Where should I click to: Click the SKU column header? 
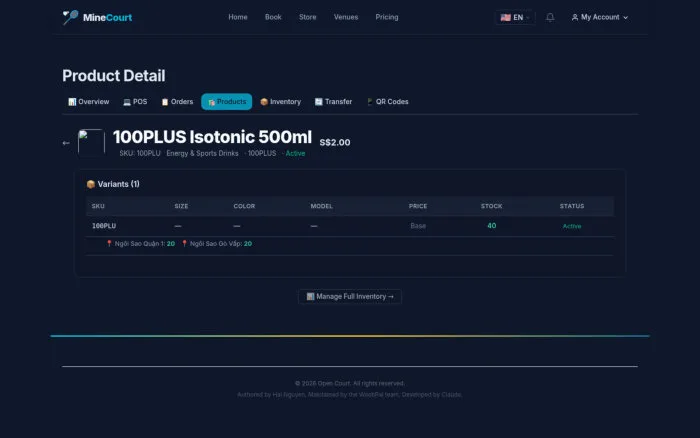click(x=98, y=206)
